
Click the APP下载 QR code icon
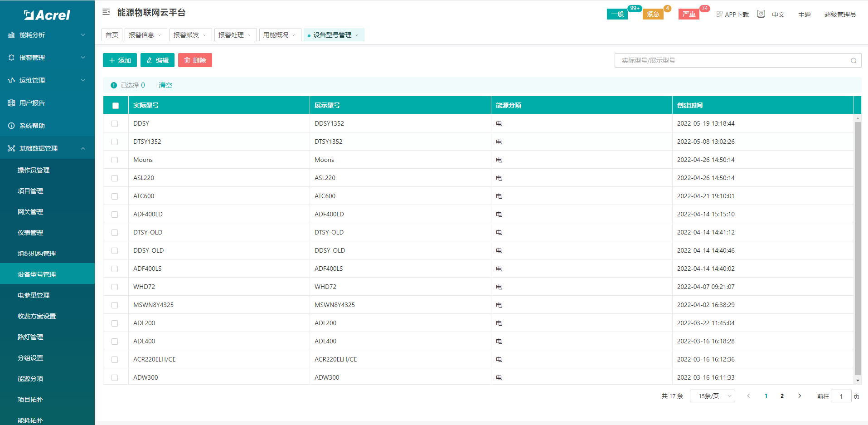coord(719,15)
